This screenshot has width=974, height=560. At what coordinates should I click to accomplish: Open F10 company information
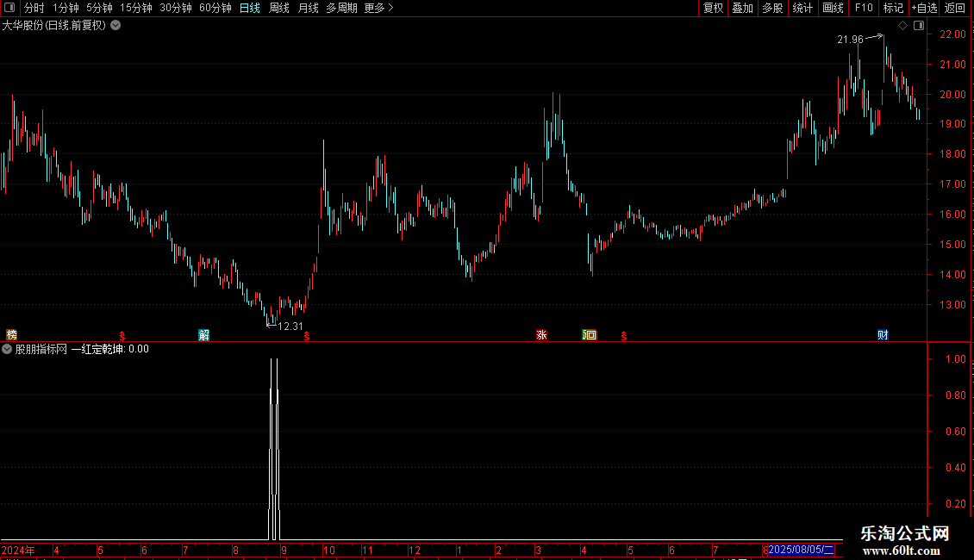864,8
